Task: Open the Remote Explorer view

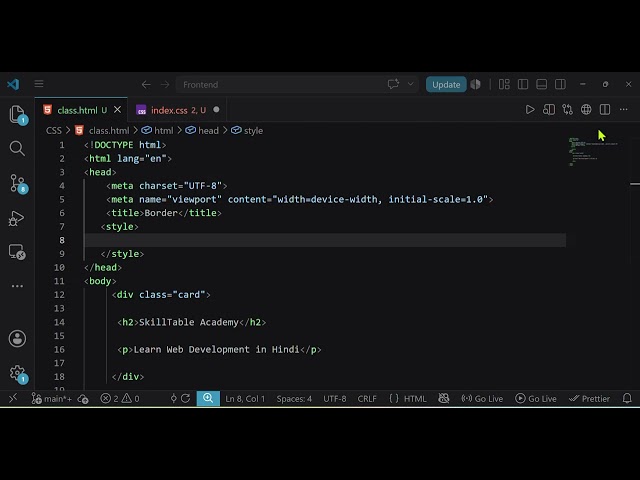Action: (x=17, y=252)
